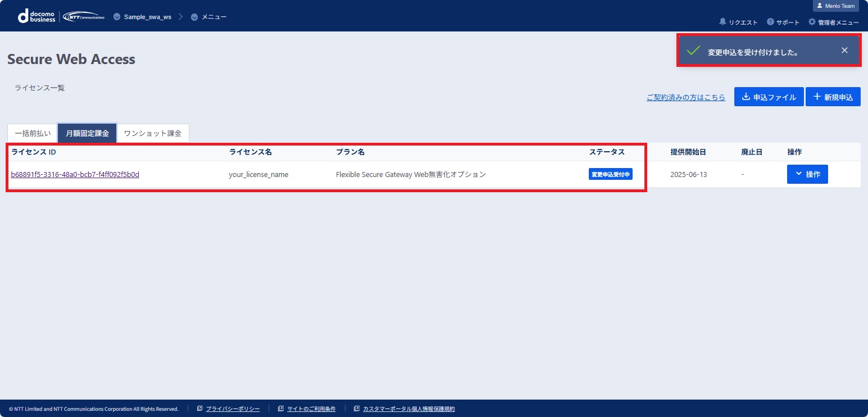The height and width of the screenshot is (417, 868).
Task: Open the 管理者メニュー label
Action: [838, 22]
